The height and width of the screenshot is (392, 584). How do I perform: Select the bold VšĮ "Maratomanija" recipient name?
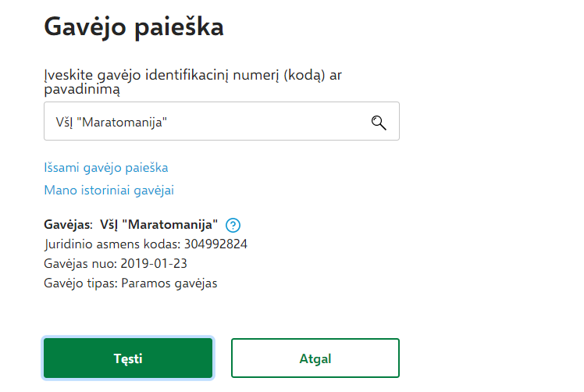[158, 225]
